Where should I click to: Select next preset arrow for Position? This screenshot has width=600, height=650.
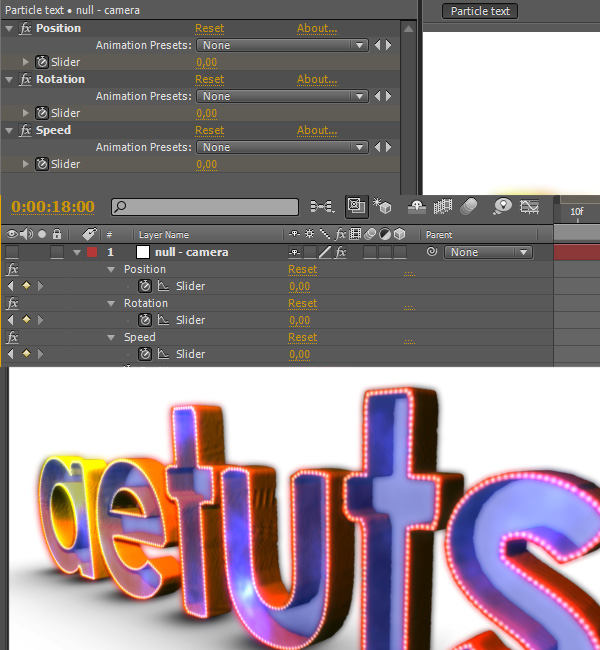click(389, 45)
